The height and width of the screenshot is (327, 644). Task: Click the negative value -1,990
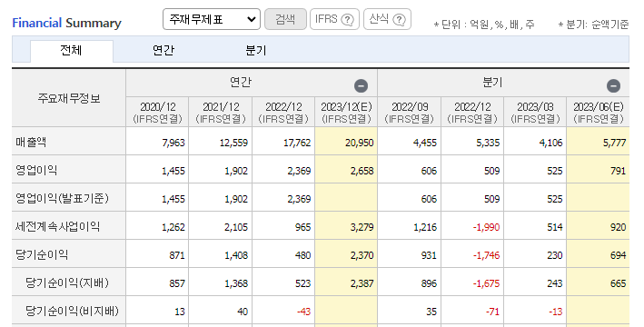coord(486,227)
